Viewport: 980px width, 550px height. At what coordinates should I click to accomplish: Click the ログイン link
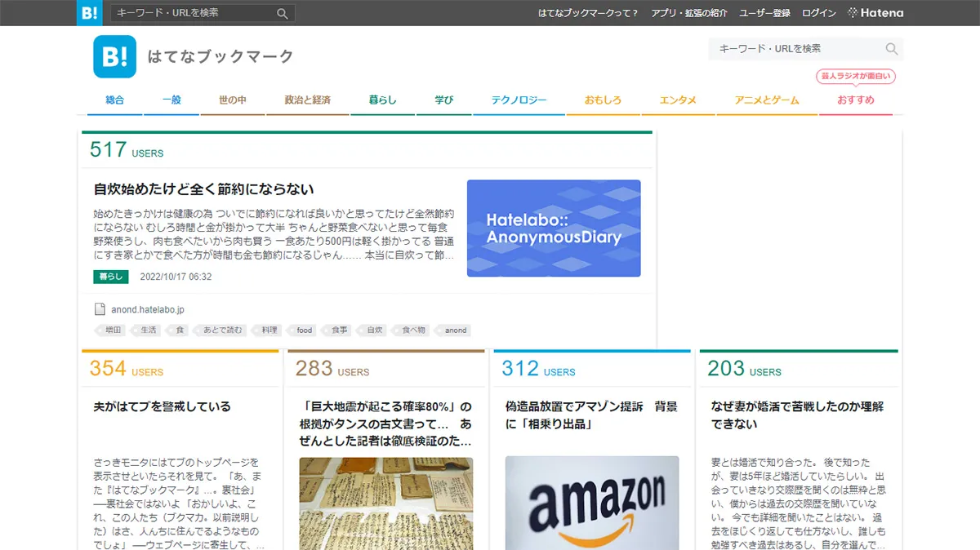pos(818,13)
